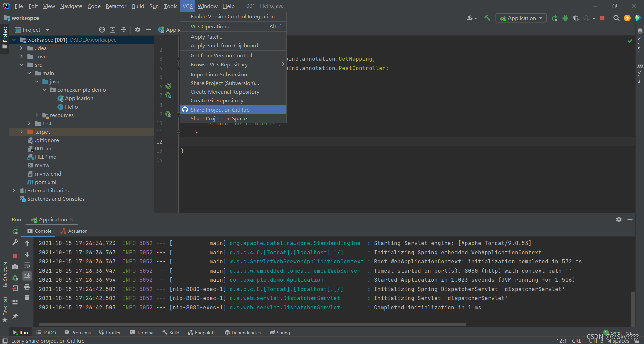The image size is (644, 344).
Task: Open the Application run configuration dropdown
Action: (x=521, y=18)
